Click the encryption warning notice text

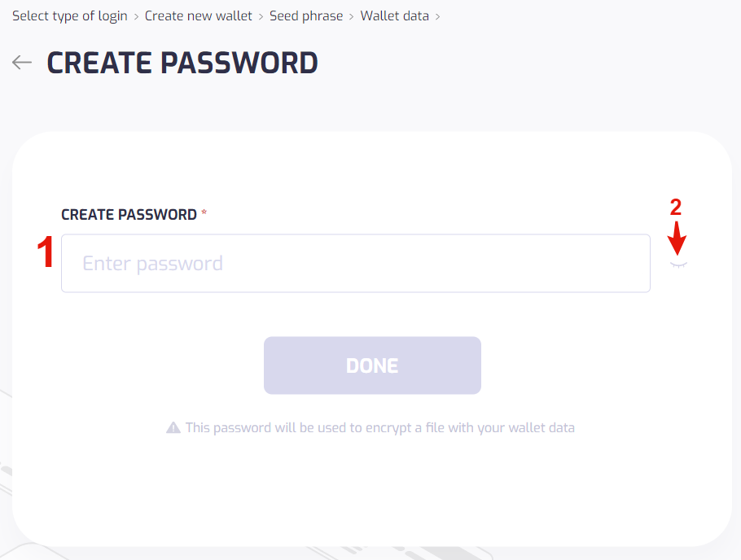point(380,427)
